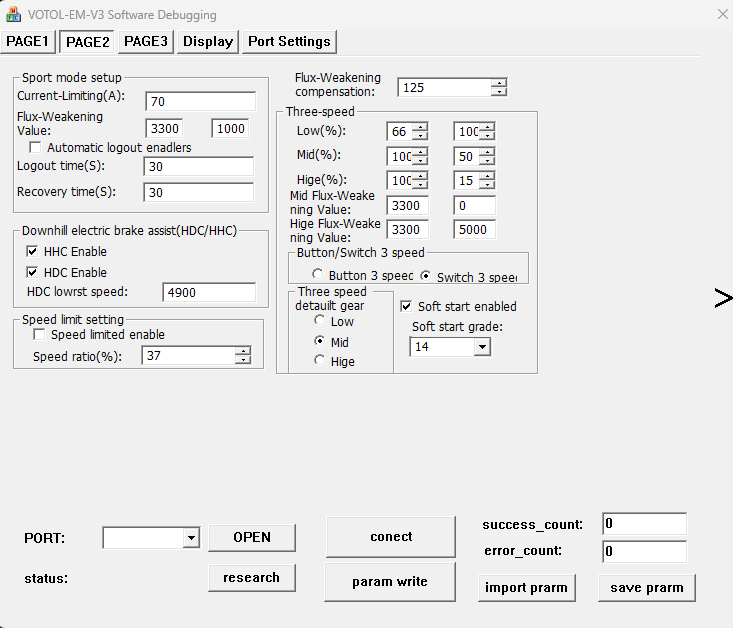
Task: Choose Low as default gear
Action: click(319, 321)
